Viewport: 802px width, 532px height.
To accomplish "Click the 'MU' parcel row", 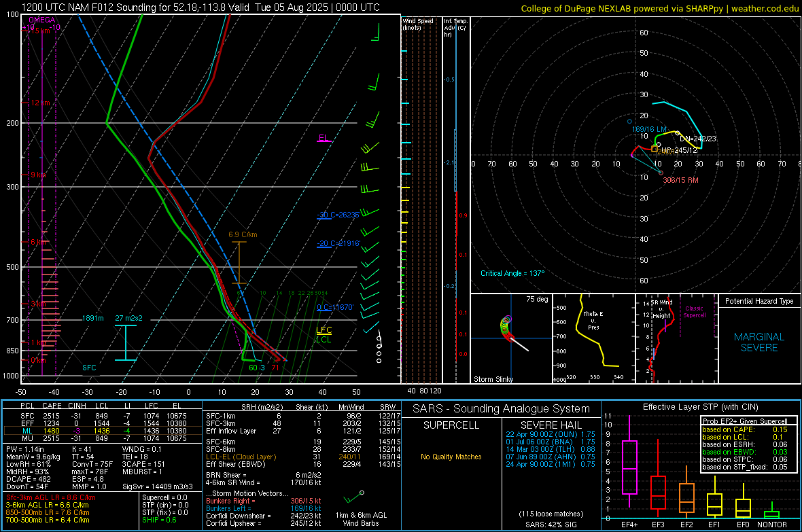I will click(x=103, y=438).
